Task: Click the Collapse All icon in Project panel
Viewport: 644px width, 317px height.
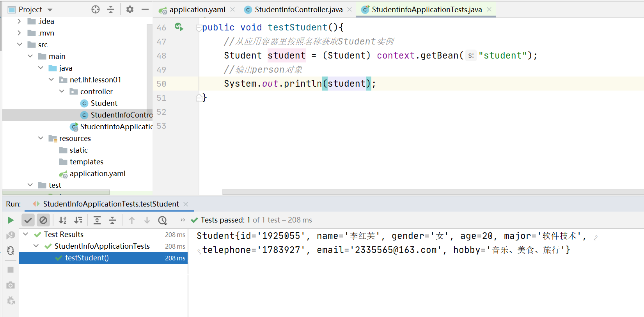Action: click(x=111, y=9)
